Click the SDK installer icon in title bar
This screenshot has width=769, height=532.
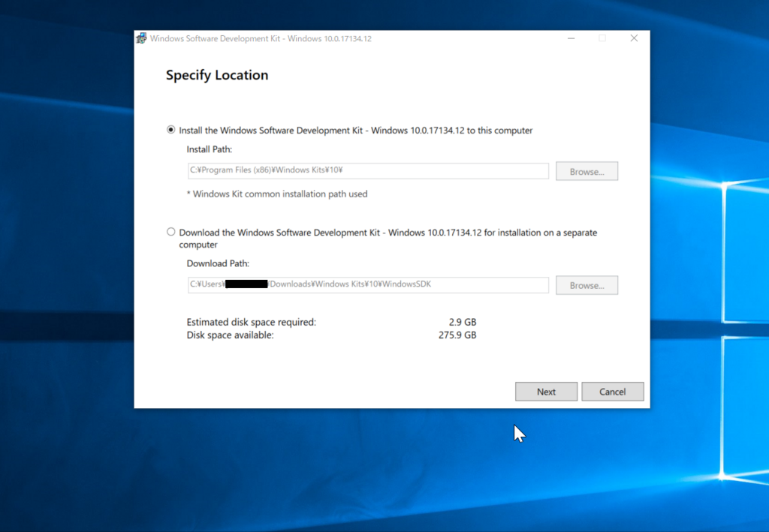[141, 38]
